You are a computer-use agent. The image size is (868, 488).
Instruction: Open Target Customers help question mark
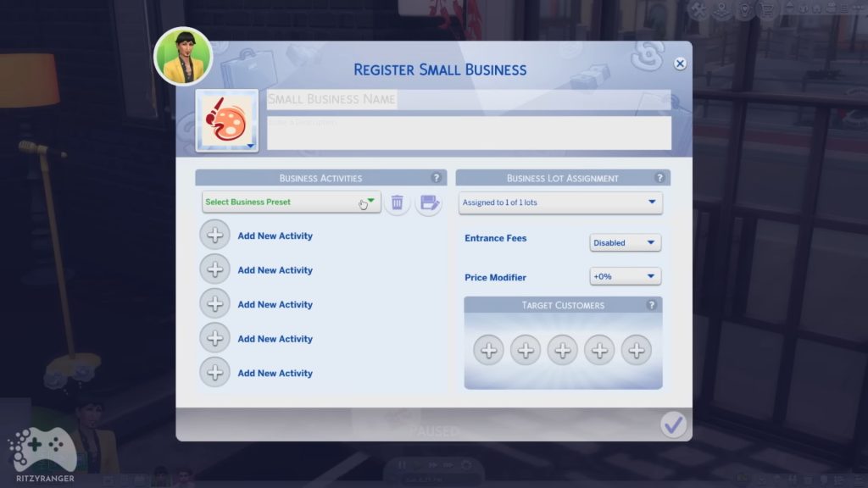(x=652, y=305)
